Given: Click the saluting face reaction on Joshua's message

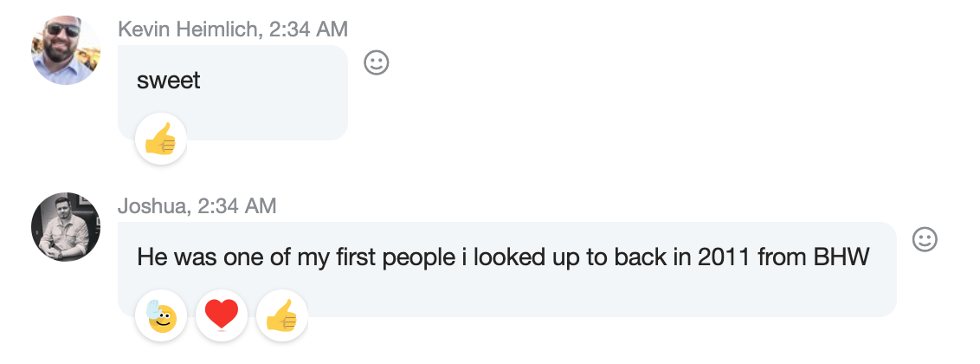Looking at the screenshot, I should click(x=161, y=315).
